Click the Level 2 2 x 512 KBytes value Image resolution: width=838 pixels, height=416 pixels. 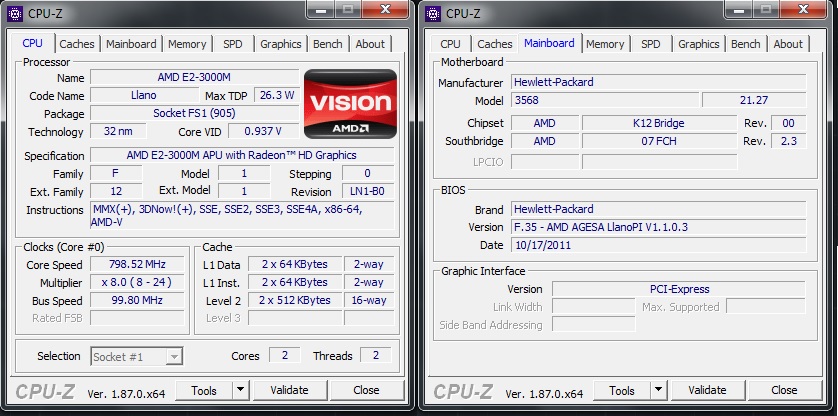[295, 300]
